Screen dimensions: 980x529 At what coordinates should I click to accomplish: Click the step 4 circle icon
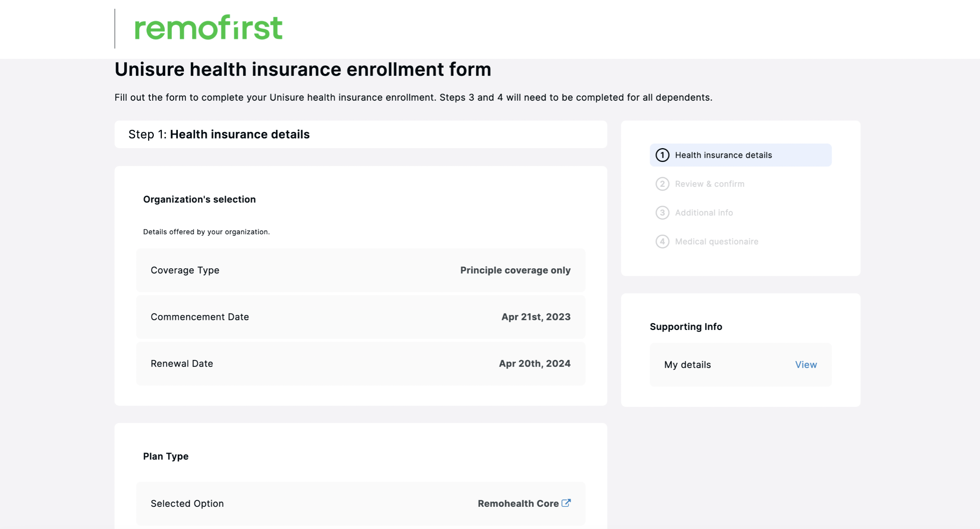(x=662, y=242)
